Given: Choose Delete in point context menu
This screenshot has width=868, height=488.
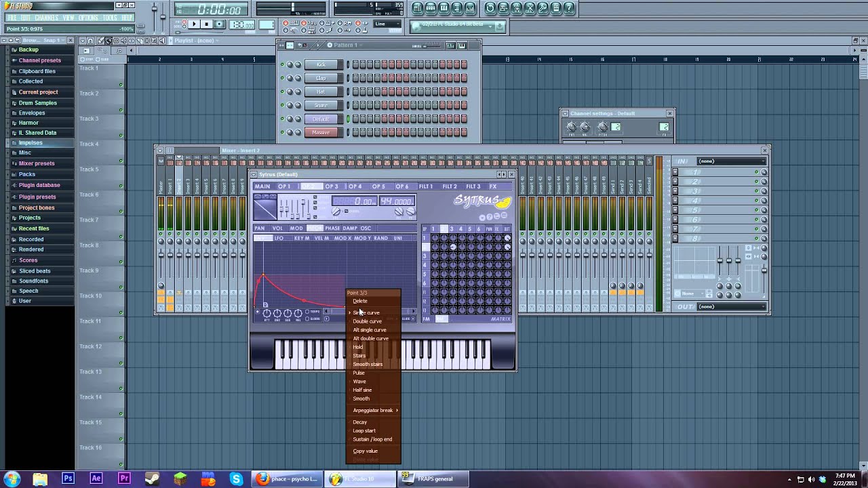Looking at the screenshot, I should point(360,301).
